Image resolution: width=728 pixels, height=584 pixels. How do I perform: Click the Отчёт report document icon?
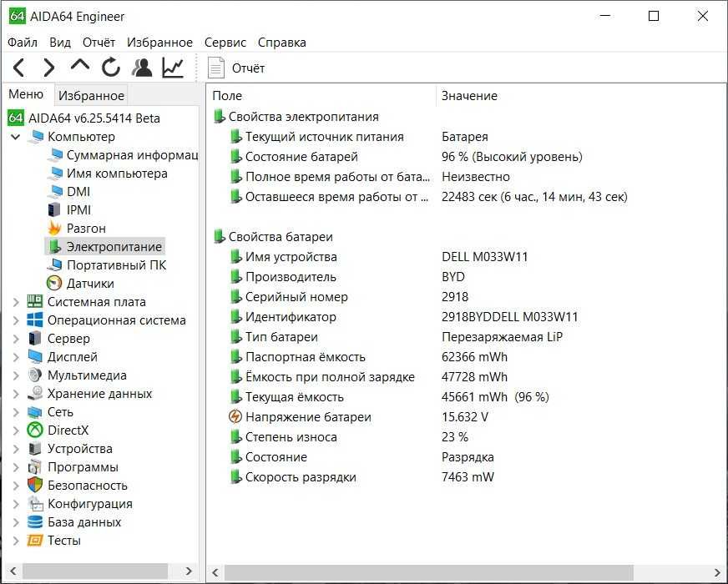coord(216,68)
